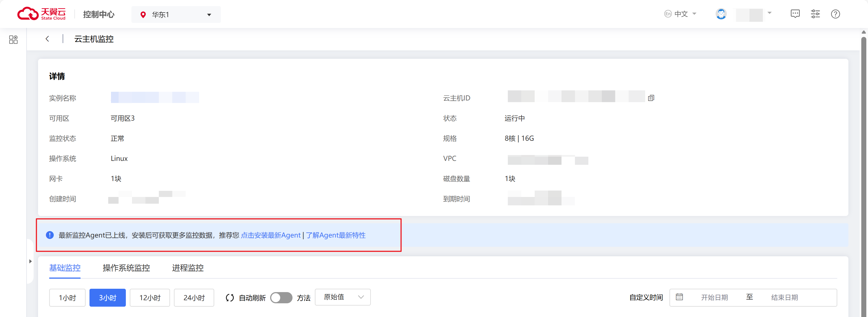Image resolution: width=868 pixels, height=317 pixels.
Task: Switch to the 进程监控 tab
Action: (x=188, y=268)
